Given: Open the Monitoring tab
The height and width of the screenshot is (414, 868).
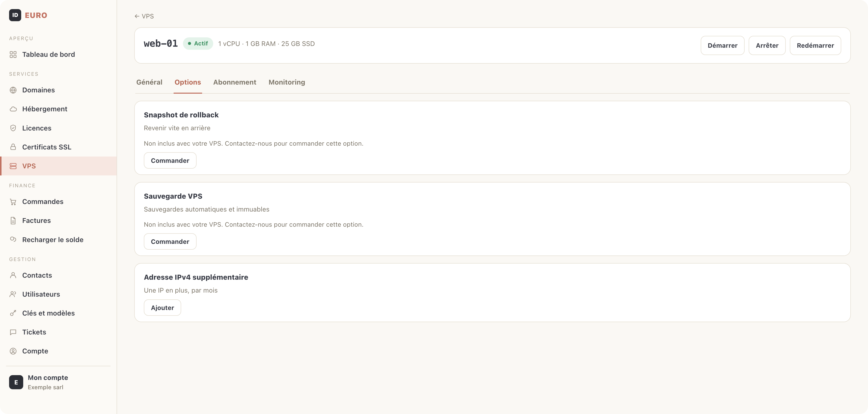Looking at the screenshot, I should point(287,82).
